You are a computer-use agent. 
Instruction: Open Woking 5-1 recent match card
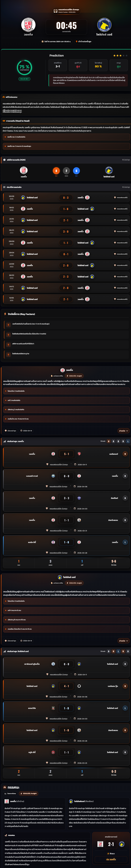pos(65,457)
